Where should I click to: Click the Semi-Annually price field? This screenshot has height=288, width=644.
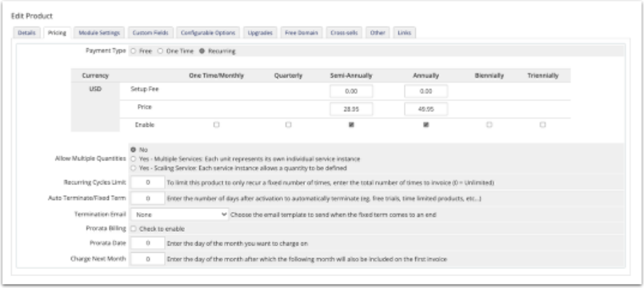pos(351,110)
